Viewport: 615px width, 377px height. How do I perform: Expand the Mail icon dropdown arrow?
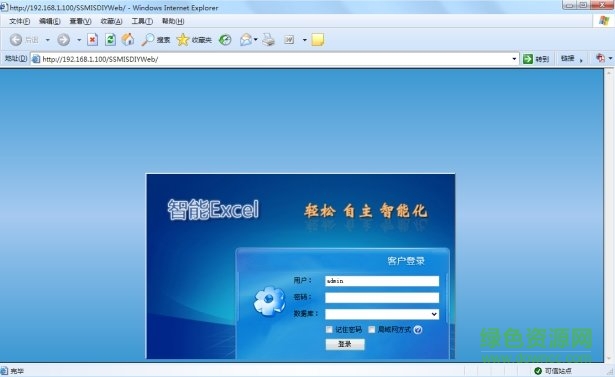pyautogui.click(x=256, y=40)
